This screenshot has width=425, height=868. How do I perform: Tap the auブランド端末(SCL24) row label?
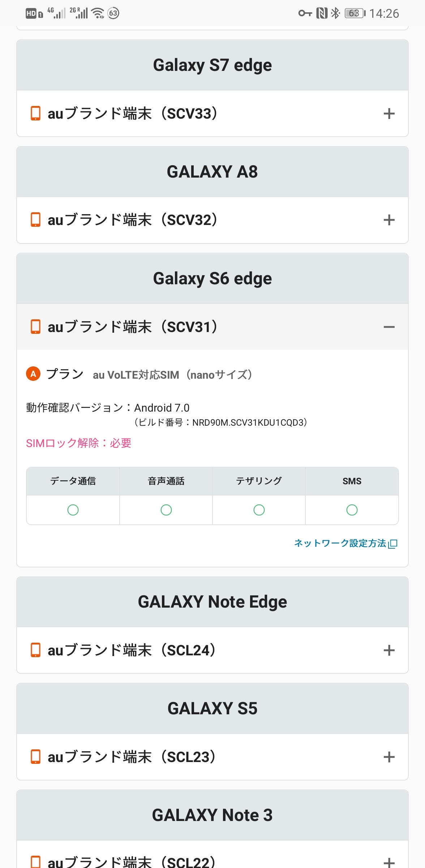coord(132,650)
